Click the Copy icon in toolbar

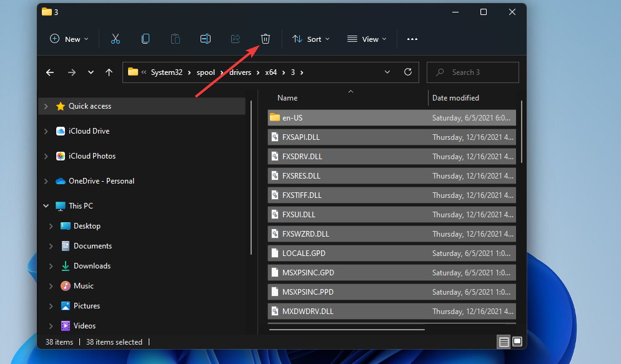(x=146, y=39)
